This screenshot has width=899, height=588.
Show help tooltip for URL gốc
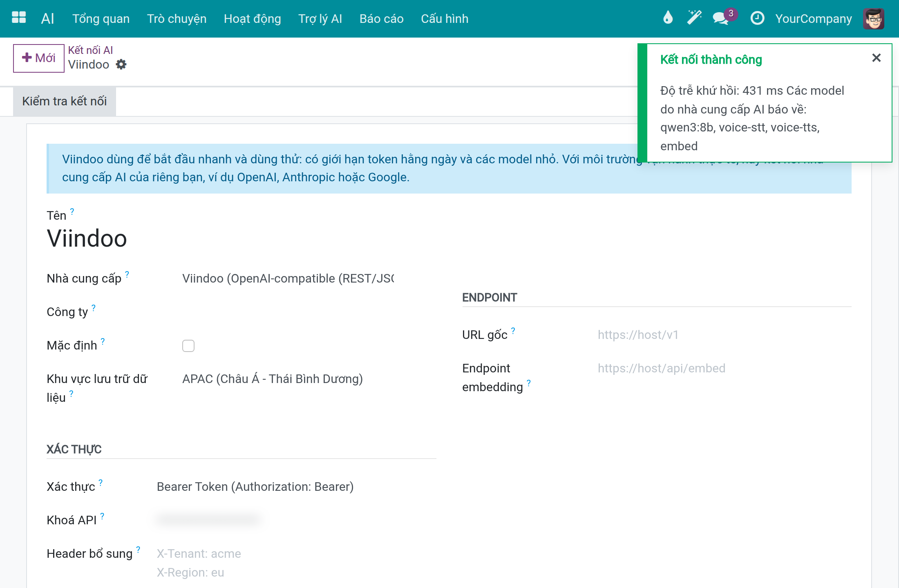513,330
